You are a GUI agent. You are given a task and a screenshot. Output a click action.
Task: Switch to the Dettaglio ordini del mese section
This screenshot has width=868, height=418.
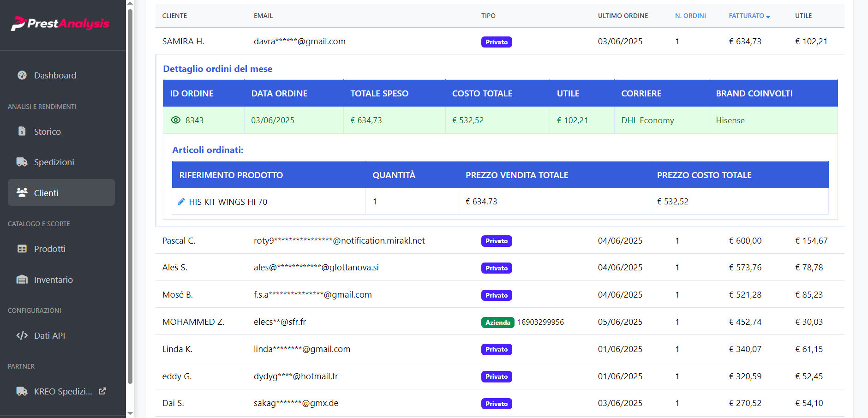pyautogui.click(x=217, y=69)
